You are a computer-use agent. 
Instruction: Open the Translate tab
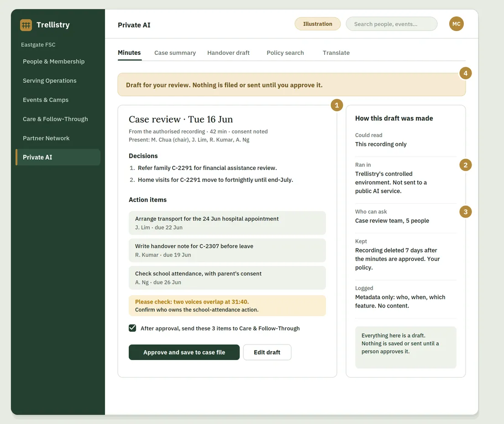[336, 53]
